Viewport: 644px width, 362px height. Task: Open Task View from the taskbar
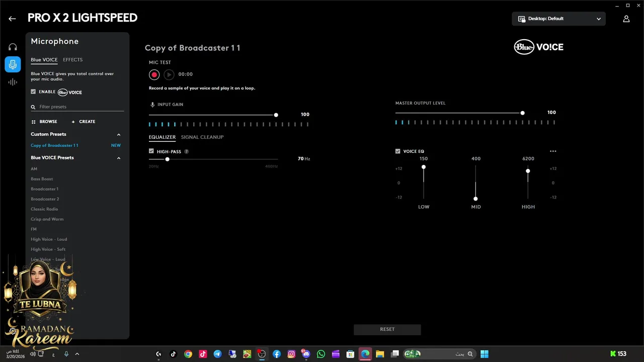coord(395,354)
